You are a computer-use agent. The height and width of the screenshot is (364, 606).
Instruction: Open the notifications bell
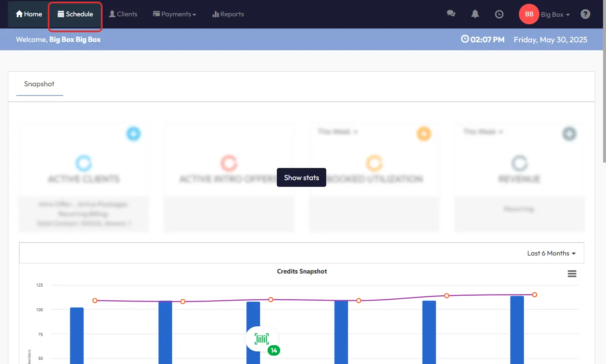point(475,14)
